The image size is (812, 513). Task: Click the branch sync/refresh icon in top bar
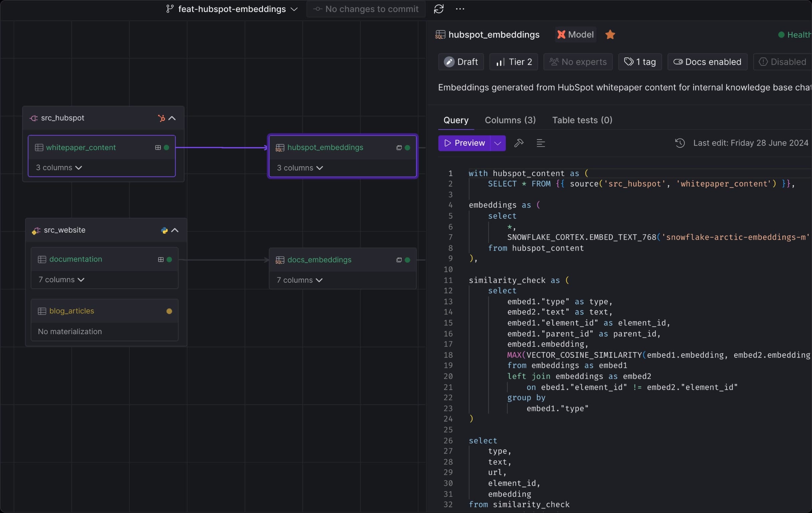pyautogui.click(x=438, y=9)
